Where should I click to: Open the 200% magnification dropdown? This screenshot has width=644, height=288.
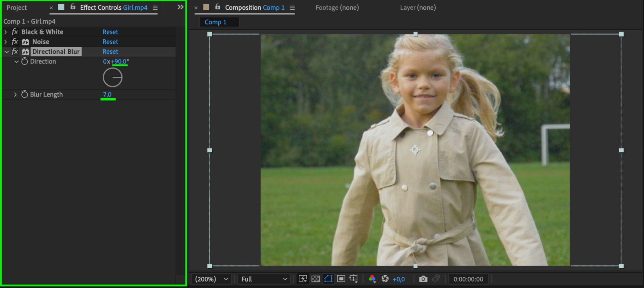point(212,279)
